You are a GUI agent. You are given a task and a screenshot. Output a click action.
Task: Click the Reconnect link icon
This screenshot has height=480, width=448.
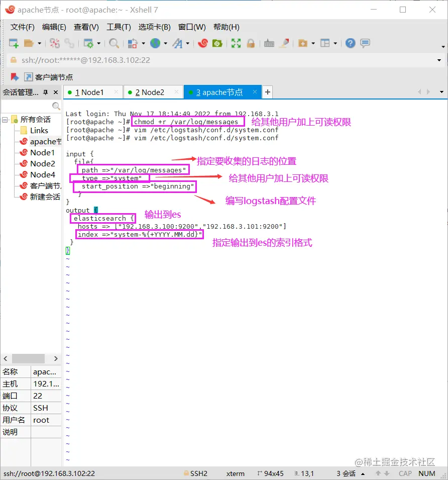pyautogui.click(x=69, y=43)
